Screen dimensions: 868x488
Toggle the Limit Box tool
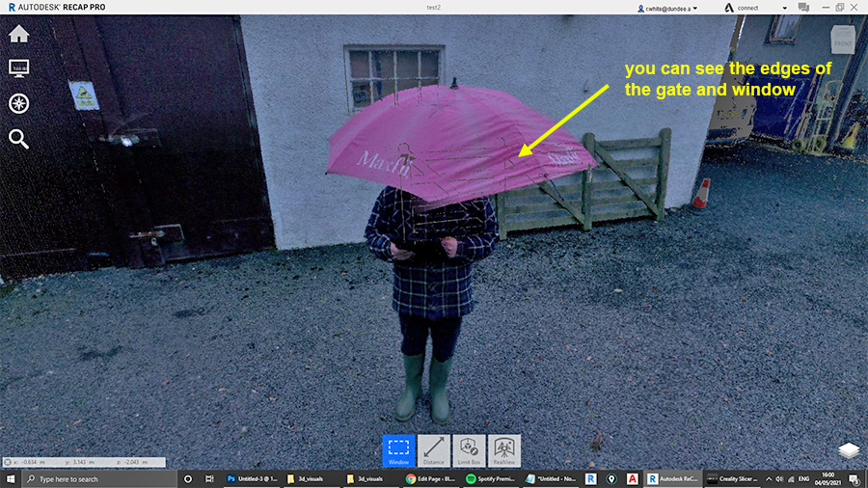[469, 451]
